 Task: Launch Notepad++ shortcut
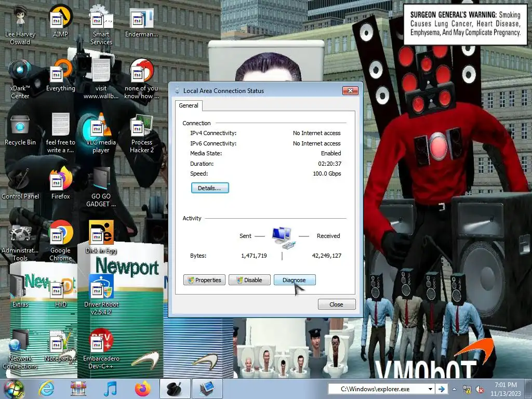click(x=60, y=346)
